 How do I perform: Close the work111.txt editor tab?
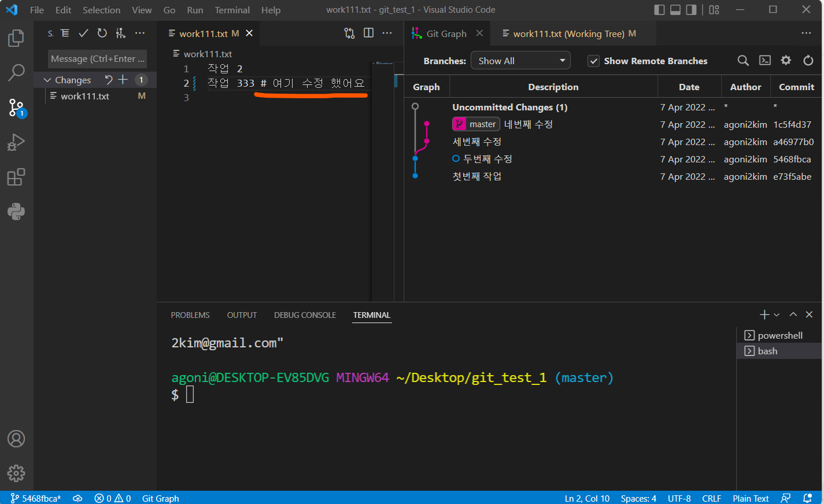coord(249,34)
